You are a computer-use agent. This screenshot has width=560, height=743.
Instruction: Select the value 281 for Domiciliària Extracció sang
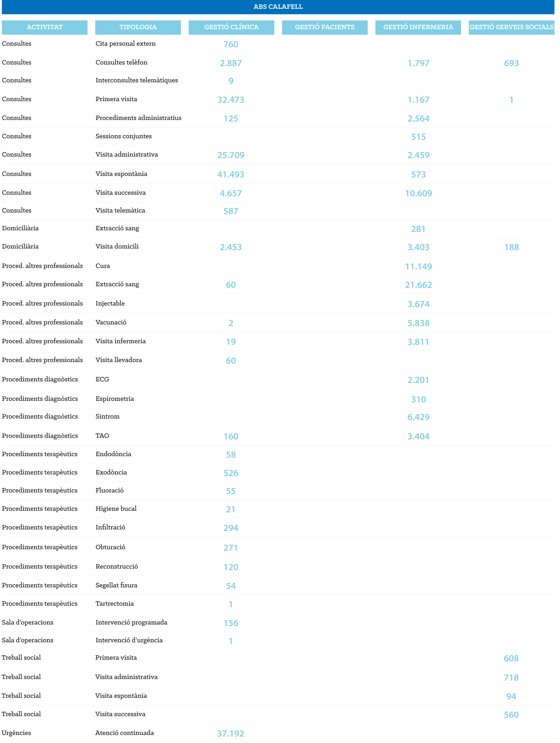tap(419, 229)
